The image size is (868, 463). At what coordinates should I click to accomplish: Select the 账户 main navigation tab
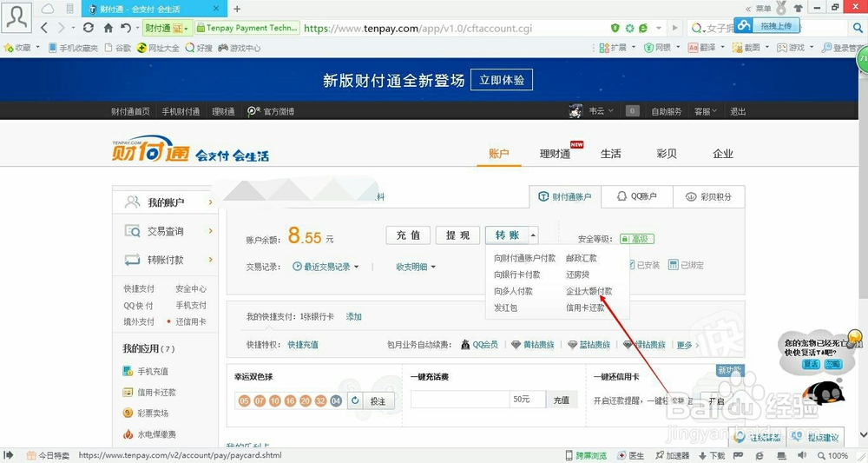499,154
